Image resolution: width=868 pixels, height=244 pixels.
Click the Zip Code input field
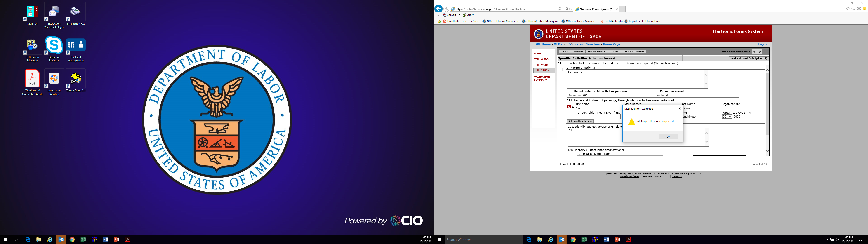(748, 117)
